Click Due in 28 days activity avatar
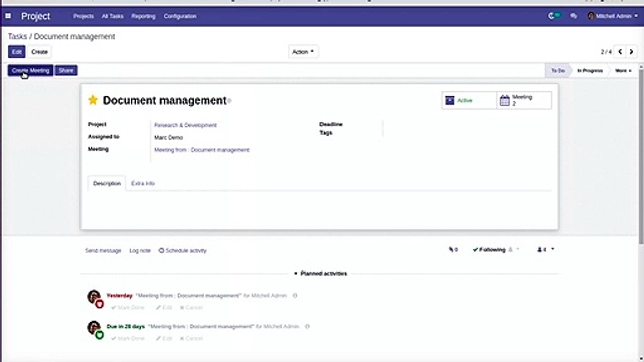This screenshot has height=362, width=644. [x=94, y=328]
